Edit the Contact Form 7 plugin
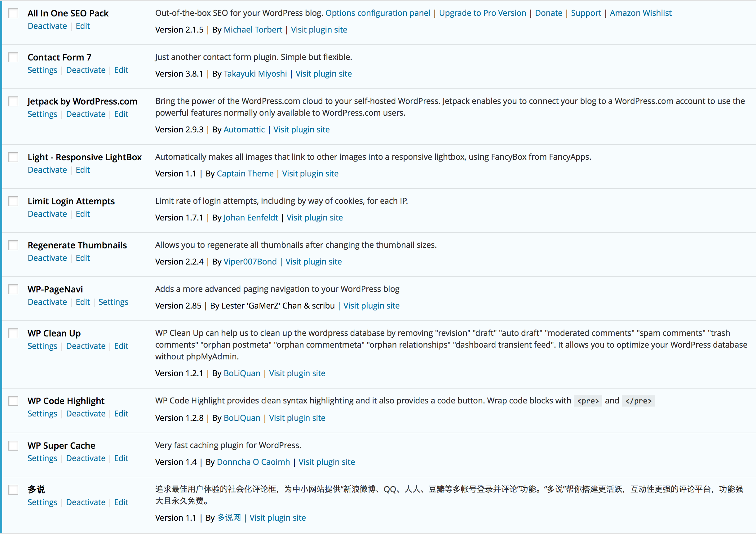 tap(121, 70)
